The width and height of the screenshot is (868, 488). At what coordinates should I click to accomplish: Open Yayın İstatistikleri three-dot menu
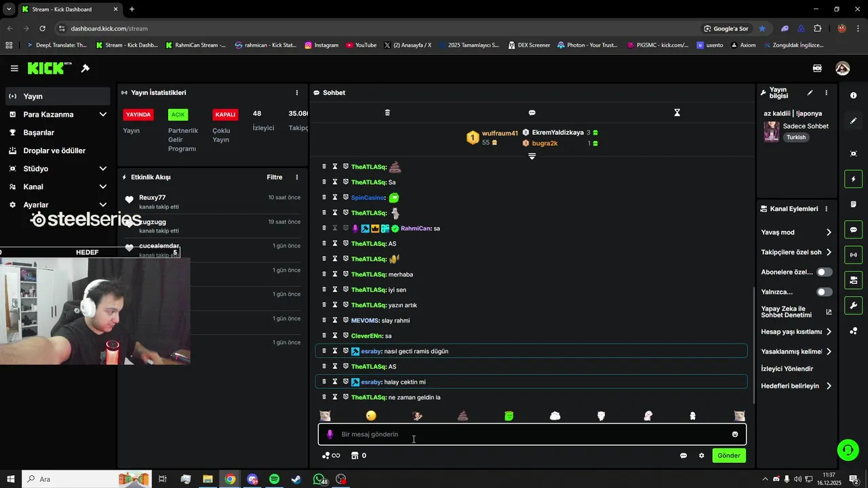(x=296, y=93)
